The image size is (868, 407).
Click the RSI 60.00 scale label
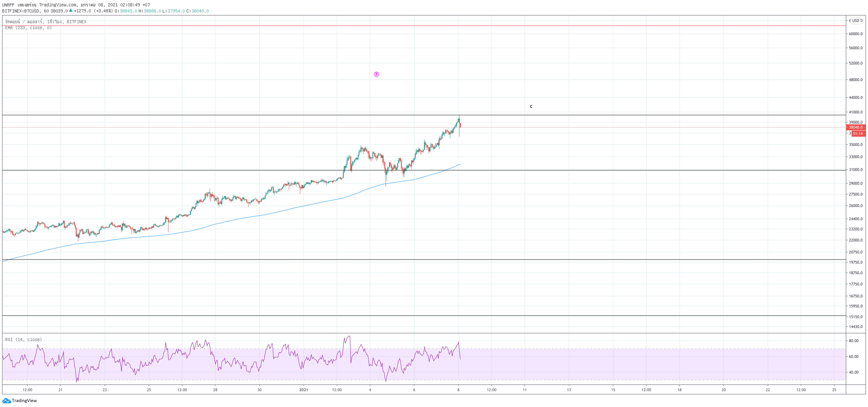[854, 357]
